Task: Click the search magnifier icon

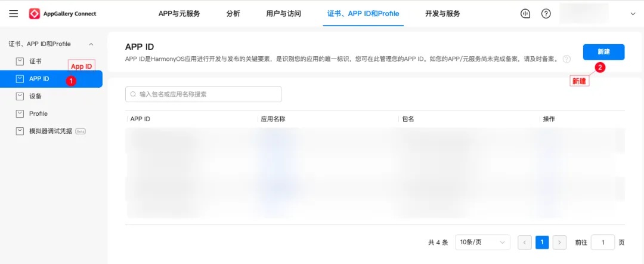Action: [x=133, y=94]
